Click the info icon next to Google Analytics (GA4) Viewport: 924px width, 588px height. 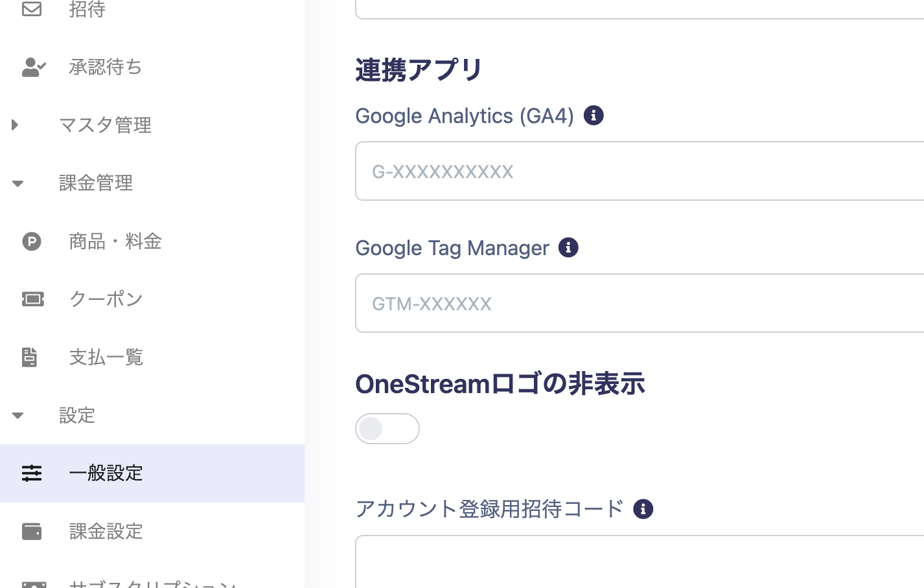[x=594, y=116]
